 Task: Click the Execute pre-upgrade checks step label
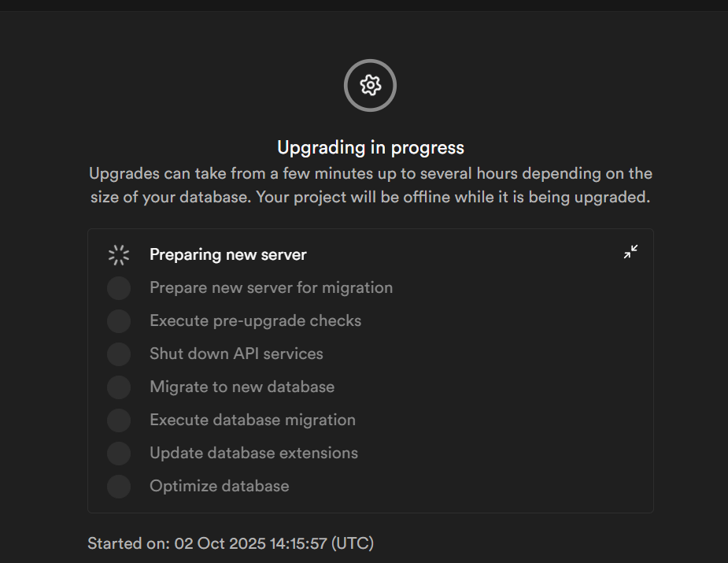click(x=255, y=321)
